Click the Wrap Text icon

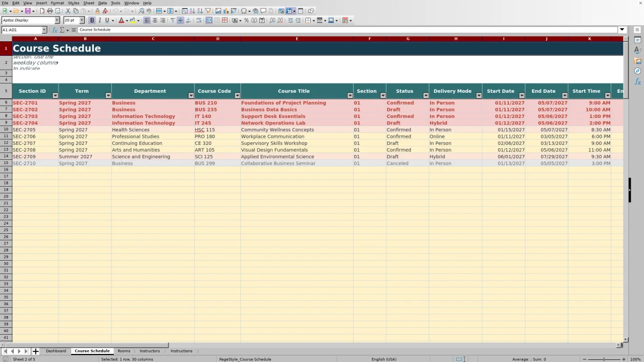(199, 20)
